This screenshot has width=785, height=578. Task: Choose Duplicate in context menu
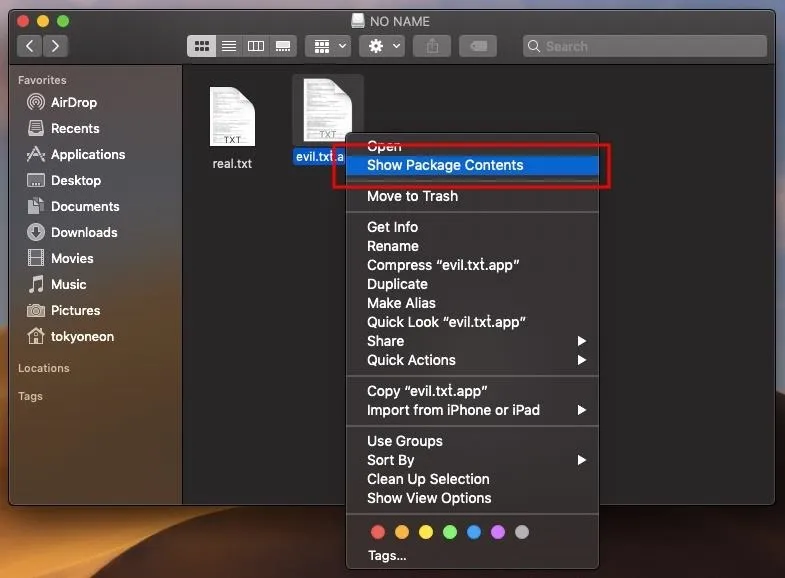pyautogui.click(x=472, y=284)
